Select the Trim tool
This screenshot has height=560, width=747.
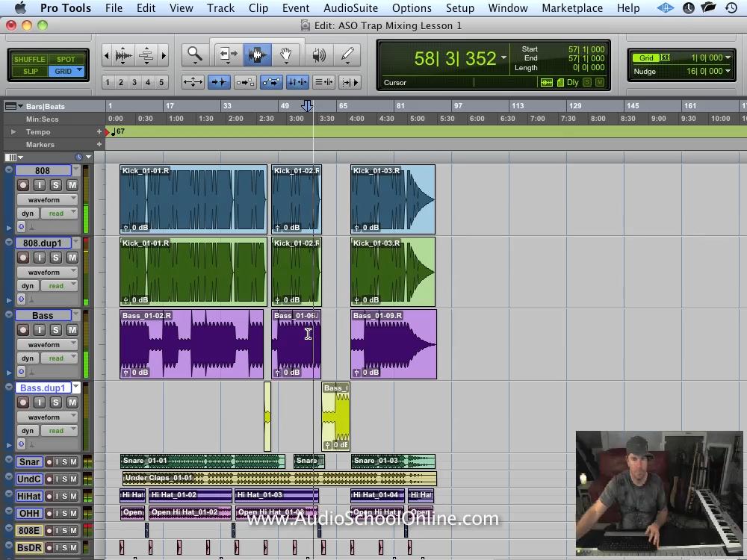coord(228,55)
